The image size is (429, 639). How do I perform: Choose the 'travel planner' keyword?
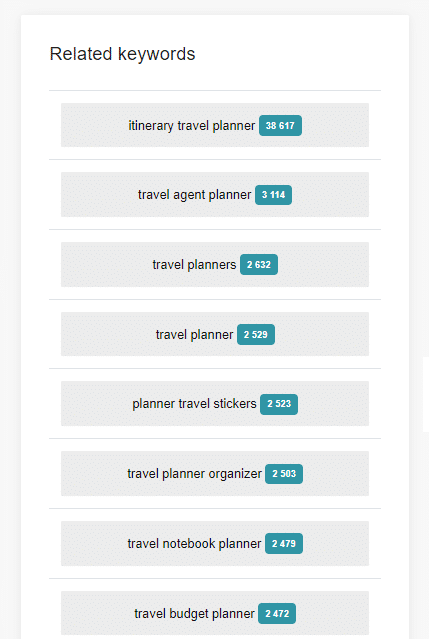pos(194,335)
